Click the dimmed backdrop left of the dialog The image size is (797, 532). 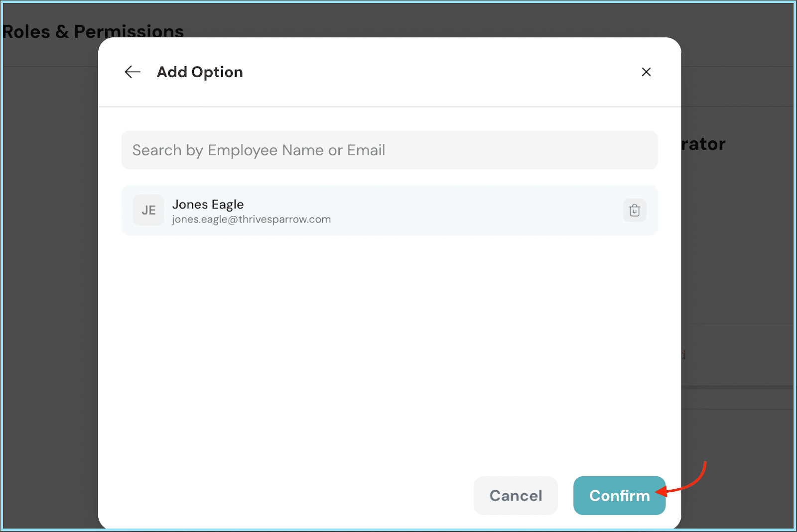pyautogui.click(x=50, y=299)
